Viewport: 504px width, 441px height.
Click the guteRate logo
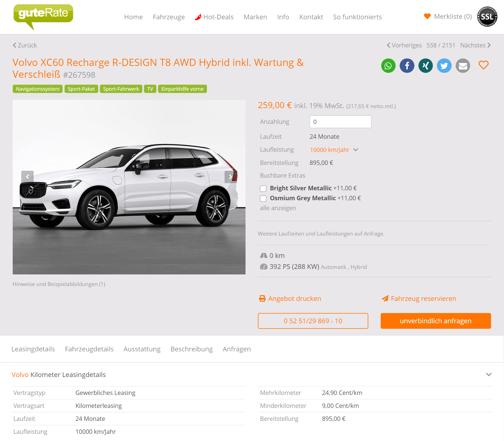43,17
